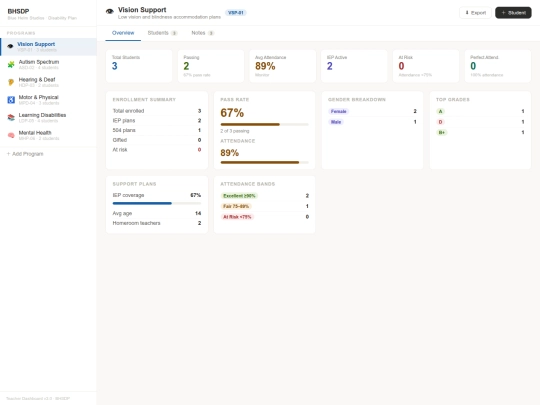Viewport: 540px width, 405px height.
Task: Click the At Risk <75% attendance badge
Action: click(x=237, y=217)
